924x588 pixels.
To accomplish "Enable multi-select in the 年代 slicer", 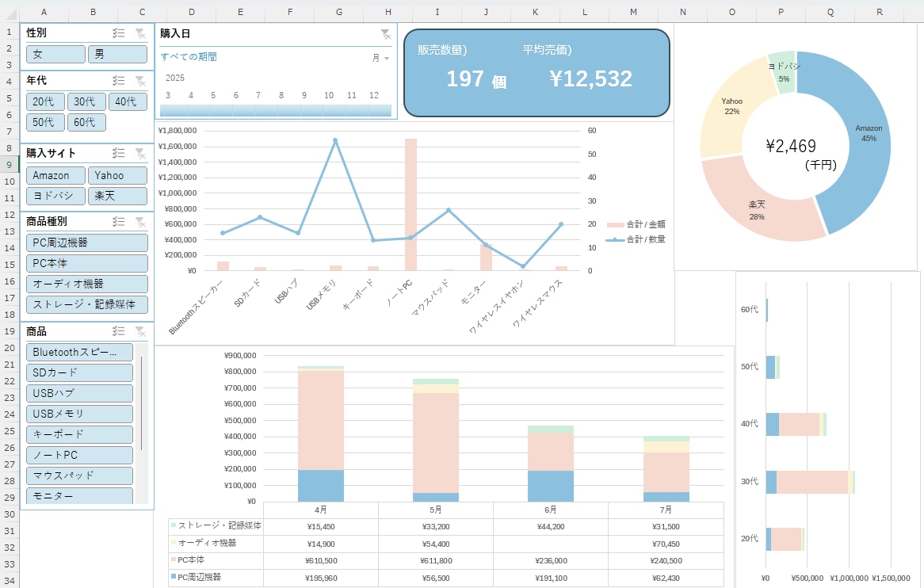I will click(118, 81).
